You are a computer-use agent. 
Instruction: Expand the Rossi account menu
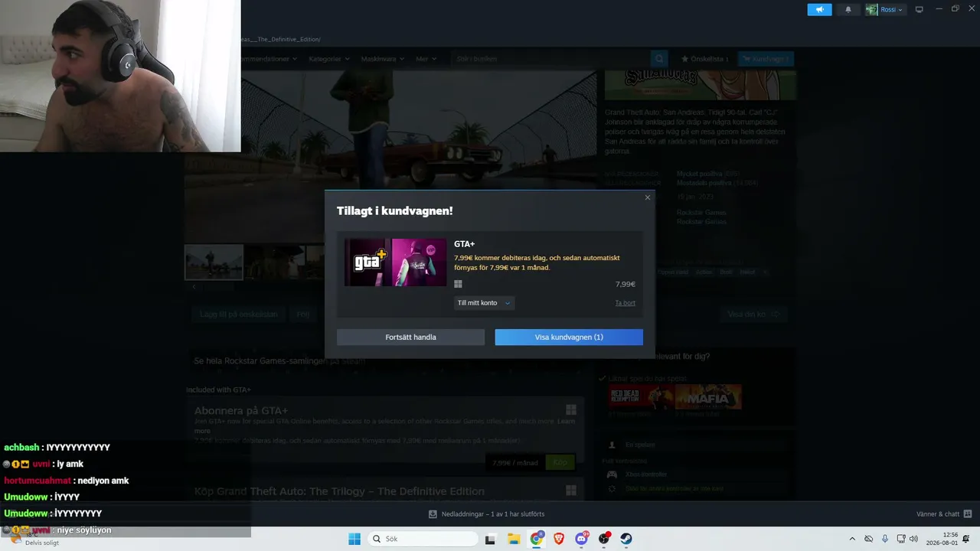pyautogui.click(x=884, y=9)
